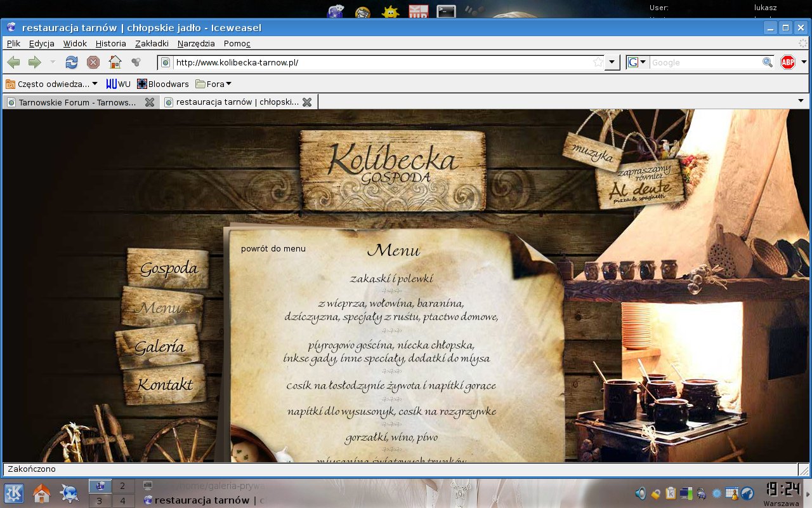The image size is (812, 508).
Task: Switch to Tarnowskie Forum tab
Action: 76,102
